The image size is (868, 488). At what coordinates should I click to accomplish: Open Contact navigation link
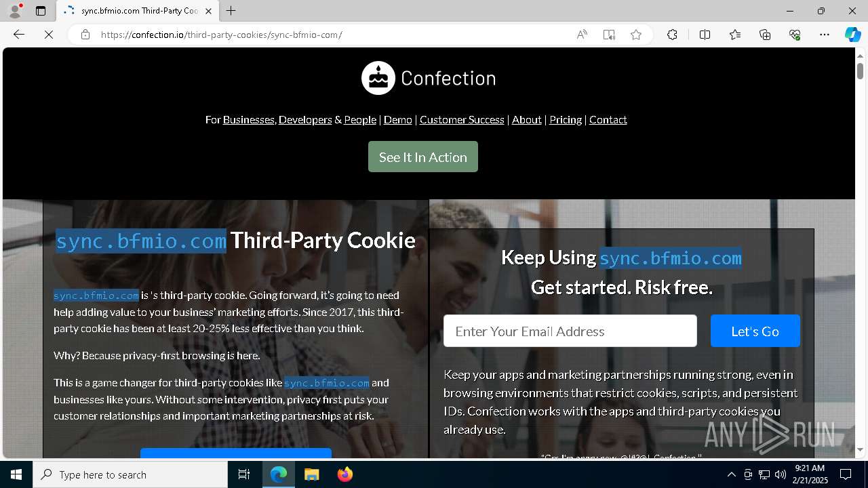coord(608,119)
